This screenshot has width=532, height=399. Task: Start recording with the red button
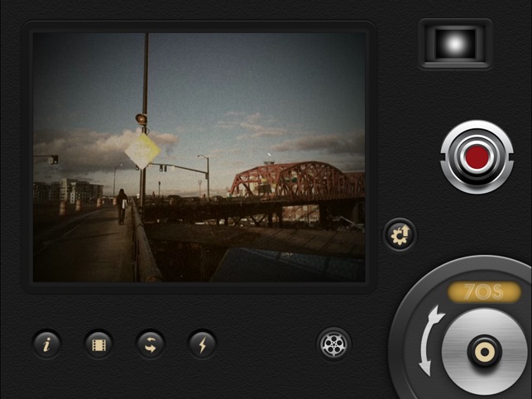click(477, 157)
